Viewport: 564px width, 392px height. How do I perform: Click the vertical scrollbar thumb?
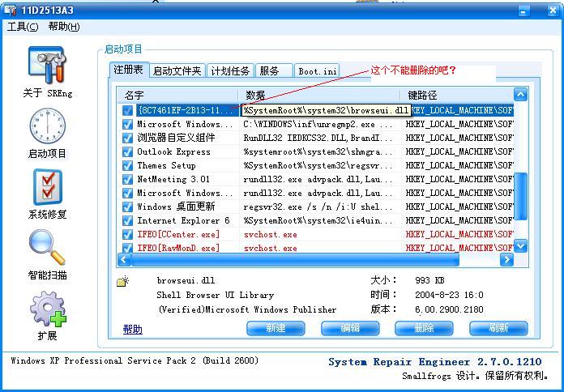click(x=520, y=196)
